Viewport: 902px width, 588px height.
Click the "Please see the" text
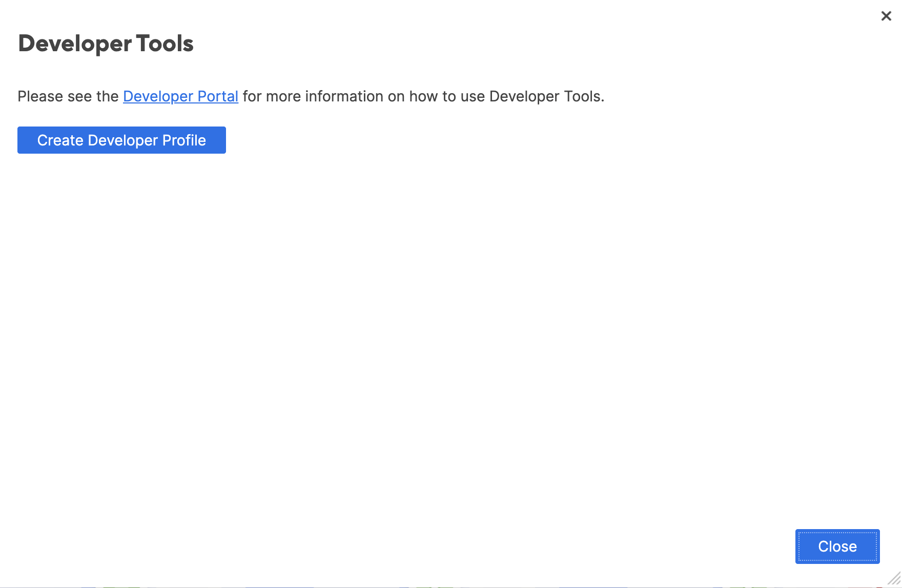[x=68, y=96]
